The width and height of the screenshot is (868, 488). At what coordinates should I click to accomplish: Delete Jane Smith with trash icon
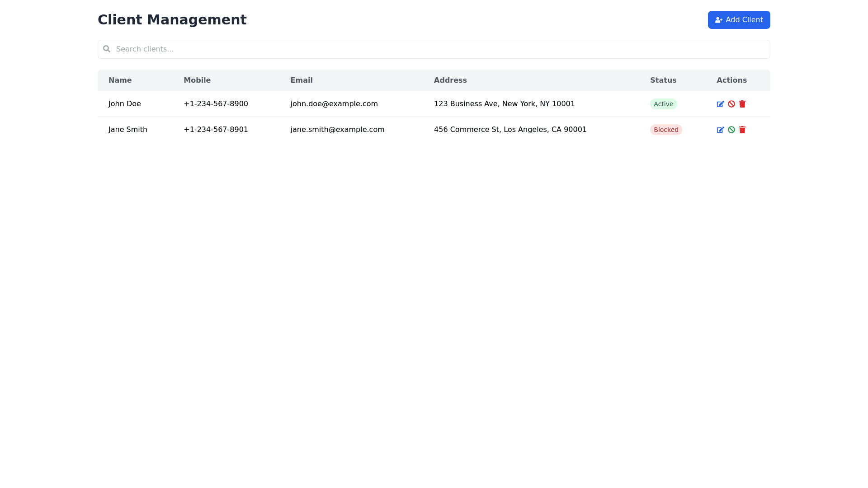coord(742,130)
